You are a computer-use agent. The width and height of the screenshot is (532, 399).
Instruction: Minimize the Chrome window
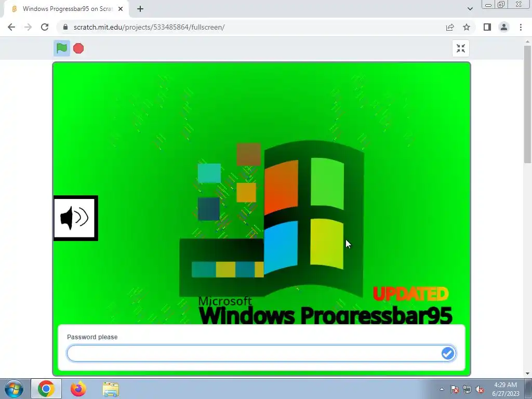[488, 5]
